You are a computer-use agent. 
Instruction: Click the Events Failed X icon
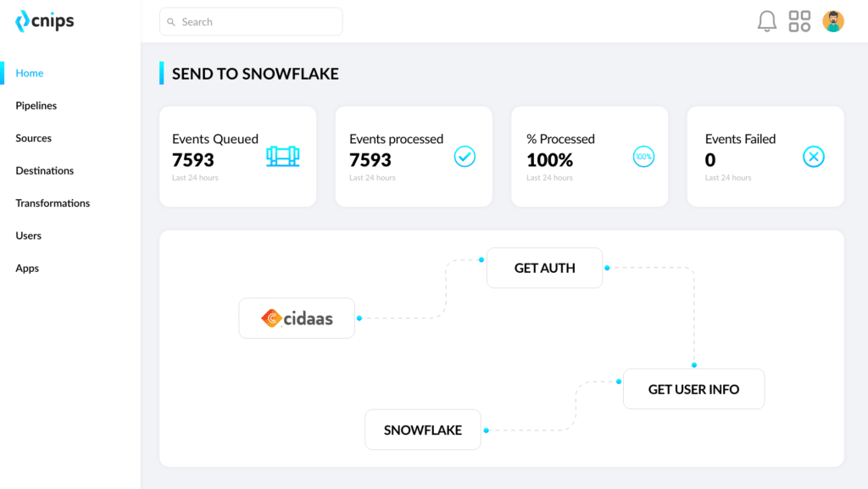coord(814,157)
